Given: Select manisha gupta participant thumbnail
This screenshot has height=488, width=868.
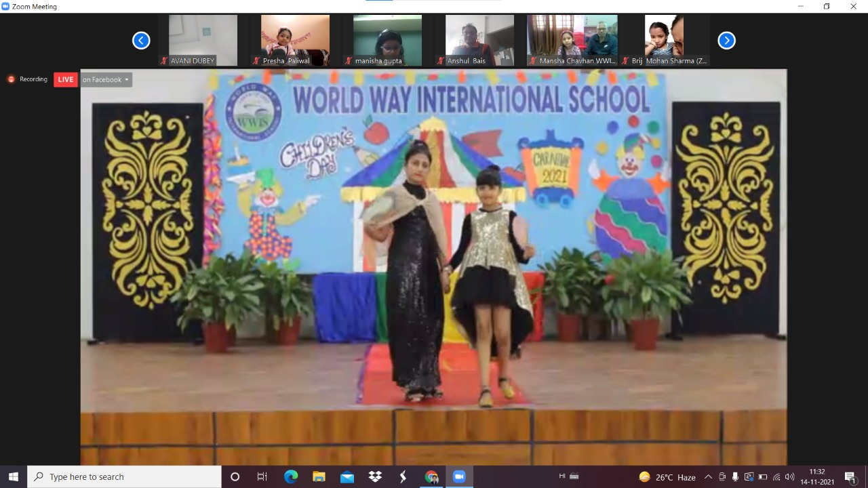Looking at the screenshot, I should click(x=387, y=41).
